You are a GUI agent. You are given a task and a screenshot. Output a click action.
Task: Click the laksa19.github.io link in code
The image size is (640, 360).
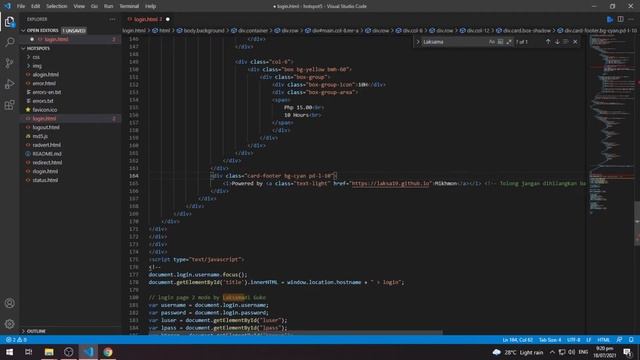coord(391,184)
